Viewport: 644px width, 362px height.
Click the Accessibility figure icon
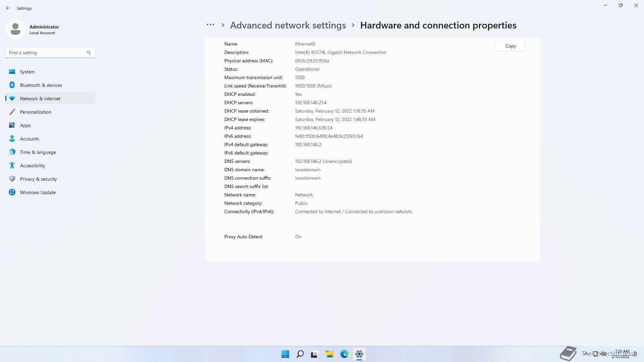coord(12,165)
